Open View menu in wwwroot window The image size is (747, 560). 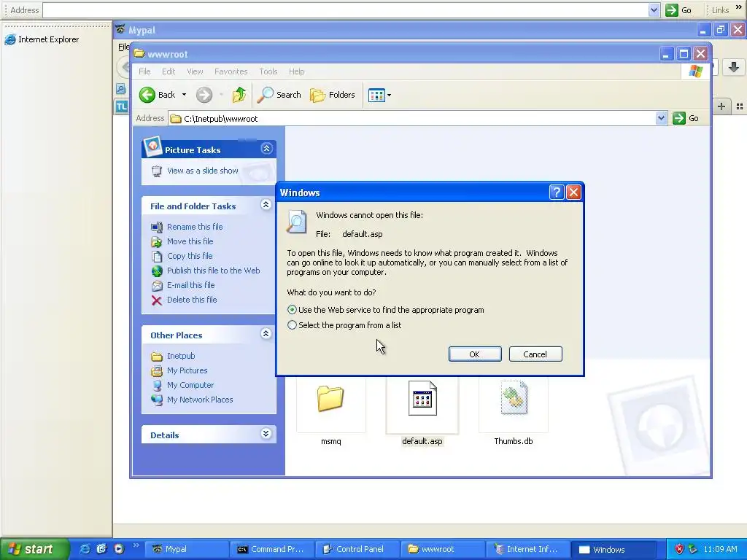pyautogui.click(x=195, y=71)
